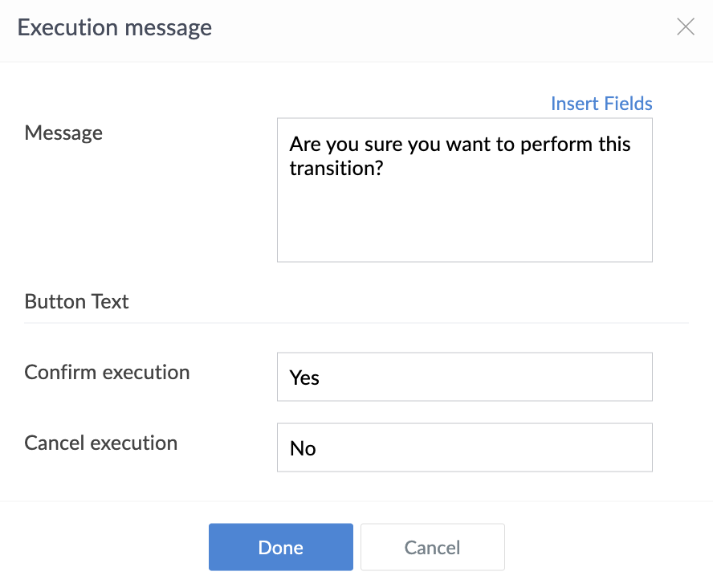Screen dimensions: 713x588
Task: Click the right end of the Cancel execution field
Action: (x=638, y=447)
